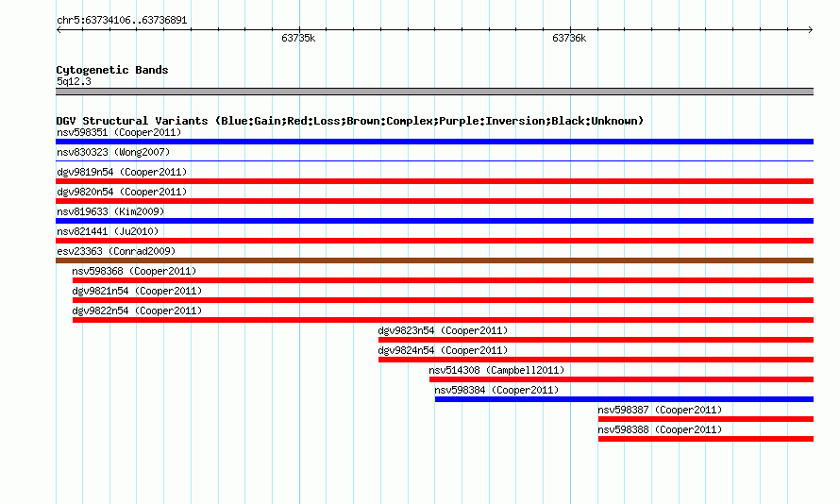840x504 pixels.
Task: Open the dgv9820n54 (Cooper2011) variant label
Action: point(122,192)
